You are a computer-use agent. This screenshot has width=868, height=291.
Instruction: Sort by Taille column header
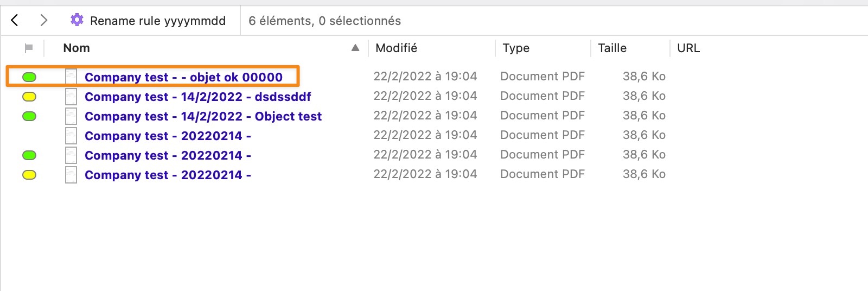[x=612, y=48]
